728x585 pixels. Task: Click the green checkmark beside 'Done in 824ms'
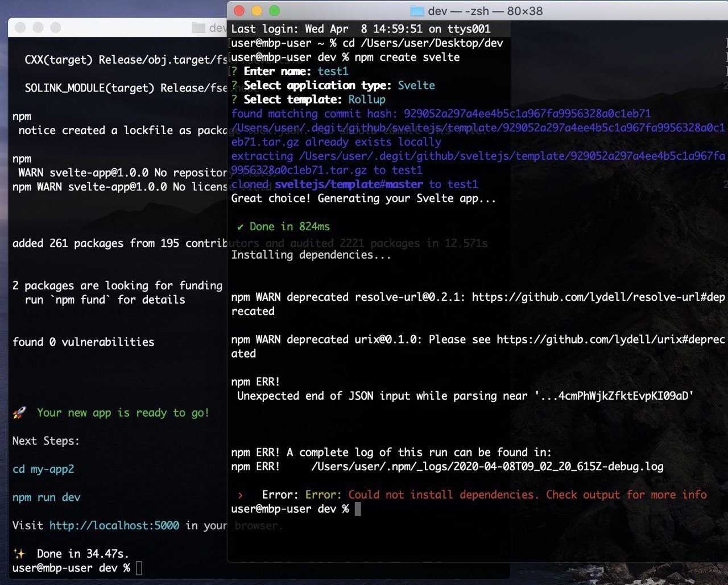pyautogui.click(x=241, y=226)
